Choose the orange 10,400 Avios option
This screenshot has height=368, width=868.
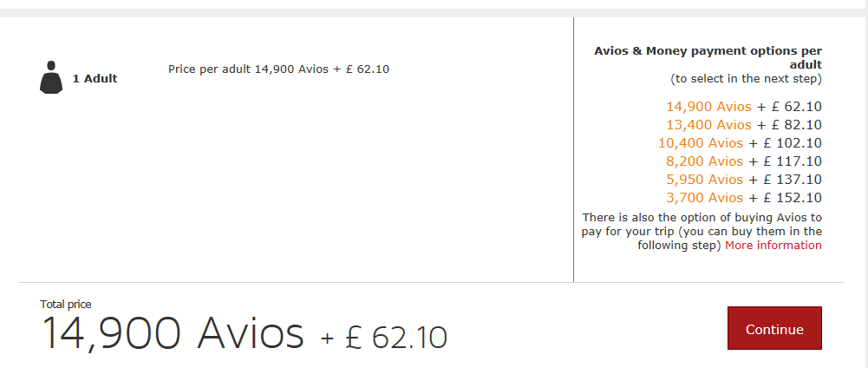[x=701, y=143]
